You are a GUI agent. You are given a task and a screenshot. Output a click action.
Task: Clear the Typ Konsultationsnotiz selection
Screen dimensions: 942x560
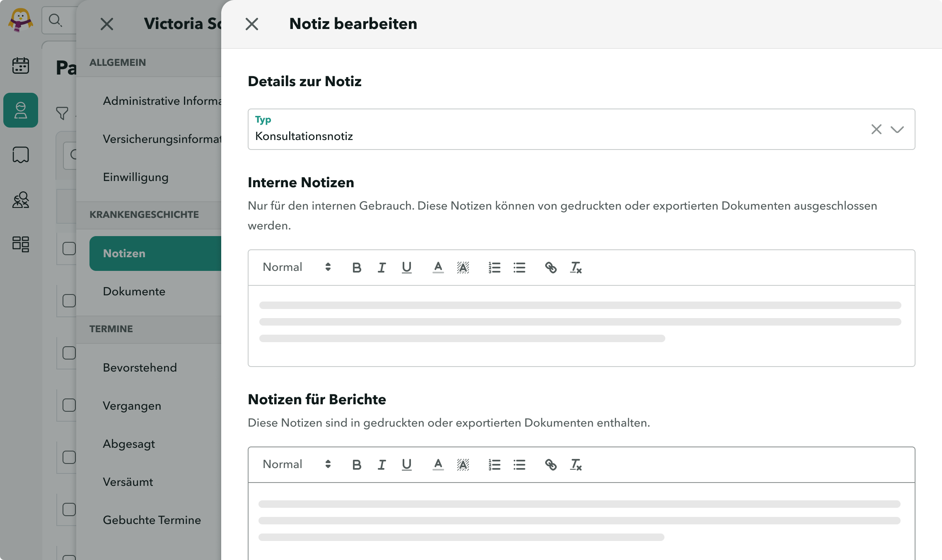tap(876, 129)
